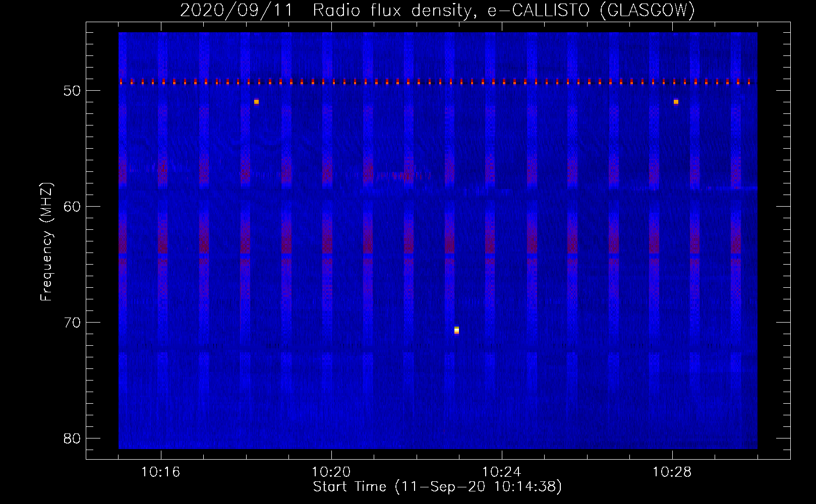This screenshot has height=504, width=816.
Task: Click the orange spot at 51 MHz near 10:18
Action: 256,102
